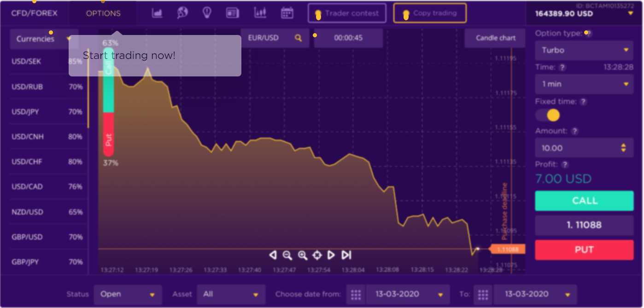
Task: Click the help icon next to Time
Action: 562,68
